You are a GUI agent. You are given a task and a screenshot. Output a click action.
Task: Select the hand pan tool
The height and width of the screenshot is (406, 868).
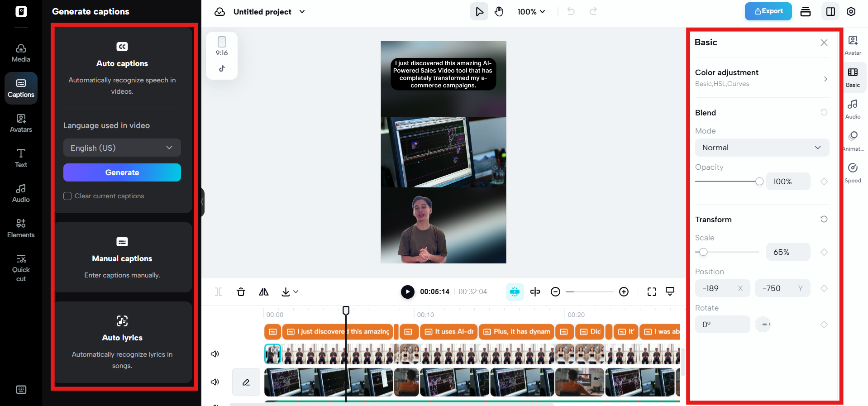point(499,12)
